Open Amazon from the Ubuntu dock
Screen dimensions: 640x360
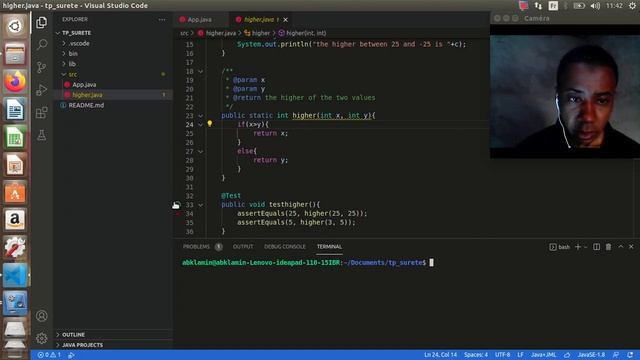pyautogui.click(x=15, y=220)
